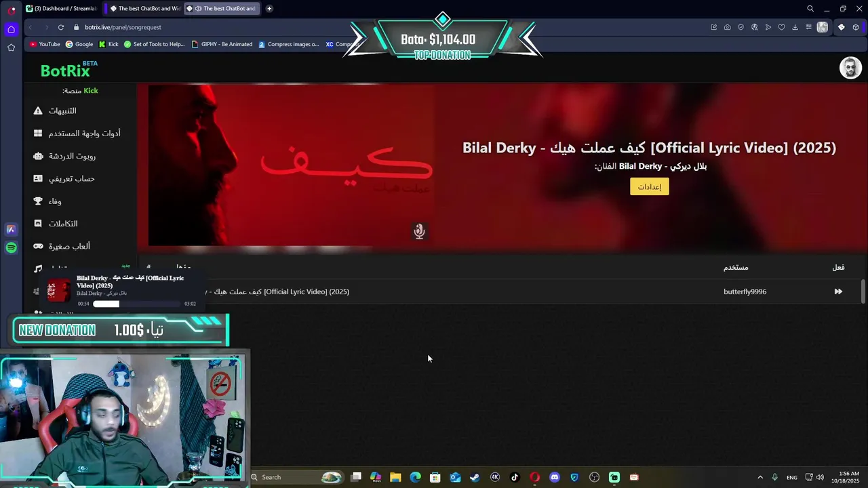
Task: Open the BotRix extension icon in toolbar
Action: click(841, 27)
